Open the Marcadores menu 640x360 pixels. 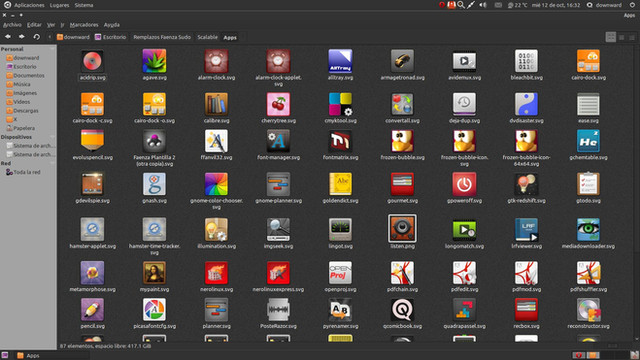pos(84,25)
